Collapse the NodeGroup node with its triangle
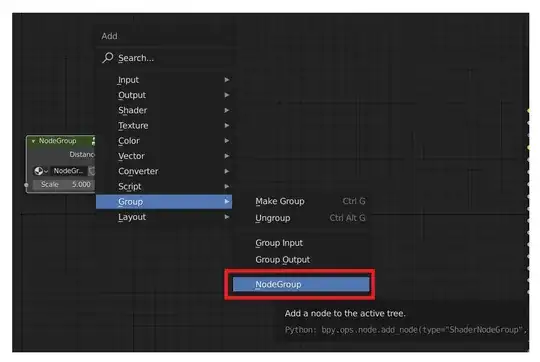540x362 pixels. click(33, 141)
